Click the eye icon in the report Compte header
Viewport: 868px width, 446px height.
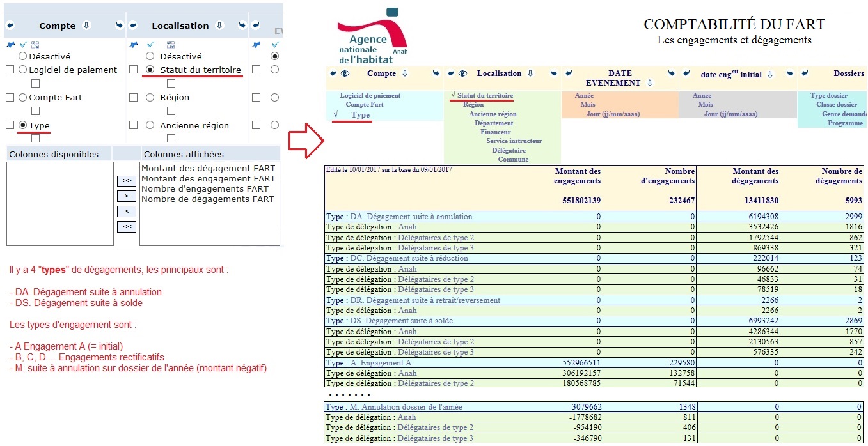click(345, 73)
